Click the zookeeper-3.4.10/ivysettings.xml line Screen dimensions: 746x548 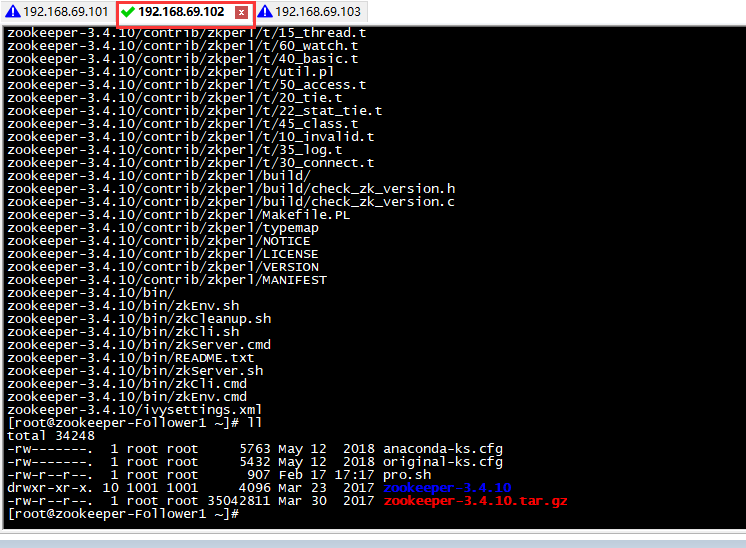[135, 410]
